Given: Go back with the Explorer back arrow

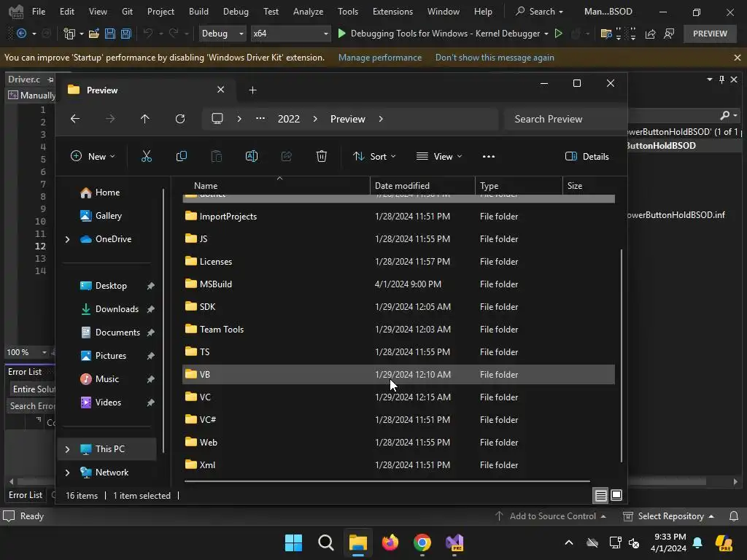Looking at the screenshot, I should point(75,119).
